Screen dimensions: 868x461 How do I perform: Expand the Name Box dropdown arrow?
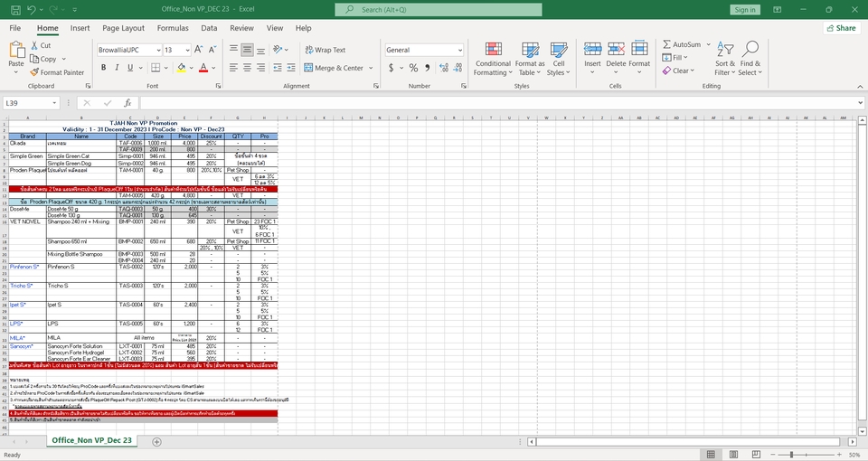[54, 103]
